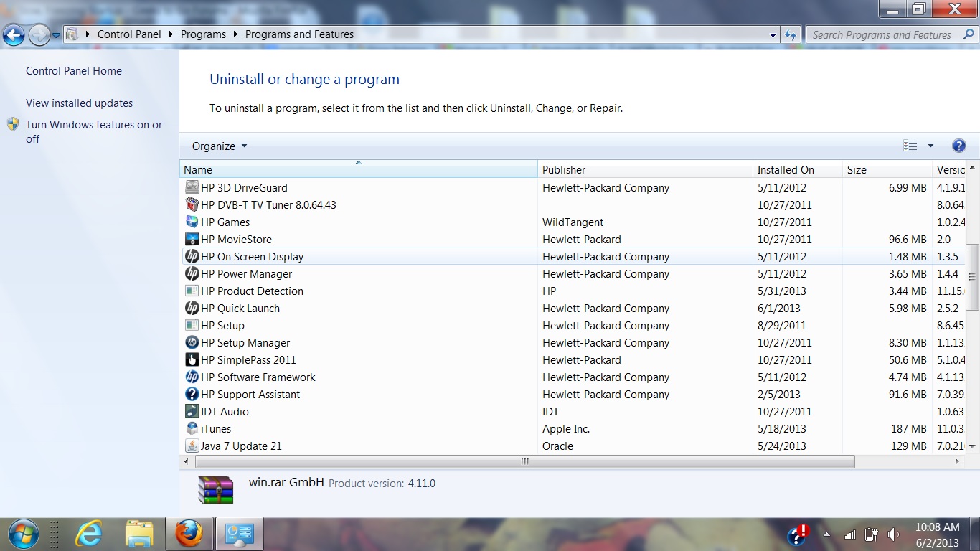Open View installed updates link
The width and height of the screenshot is (980, 551).
pyautogui.click(x=79, y=103)
